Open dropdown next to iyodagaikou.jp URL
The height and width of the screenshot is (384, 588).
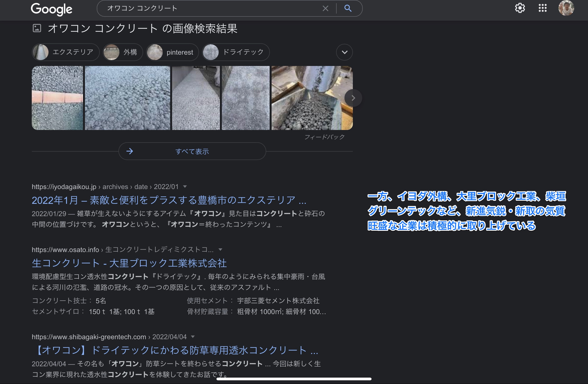(x=185, y=187)
